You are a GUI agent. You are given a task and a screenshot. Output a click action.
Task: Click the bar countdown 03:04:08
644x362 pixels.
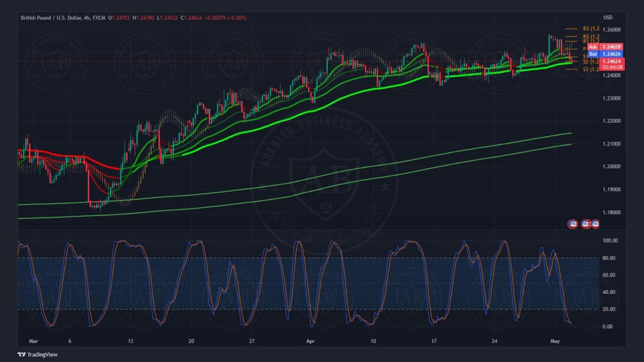(x=612, y=67)
